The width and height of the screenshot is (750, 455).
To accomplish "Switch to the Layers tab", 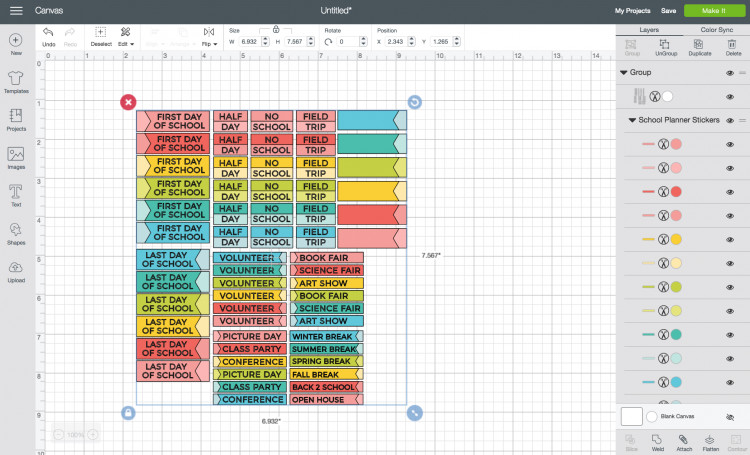I will click(649, 30).
